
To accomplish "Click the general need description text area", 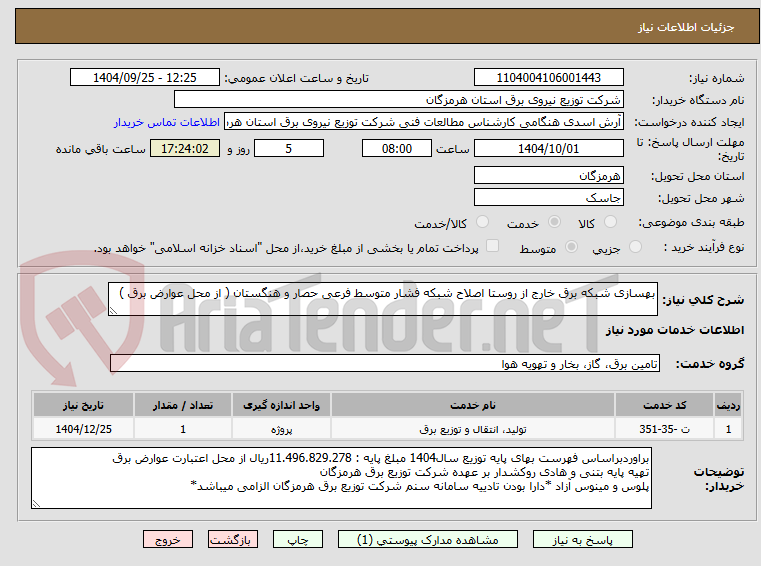I will 383,299.
